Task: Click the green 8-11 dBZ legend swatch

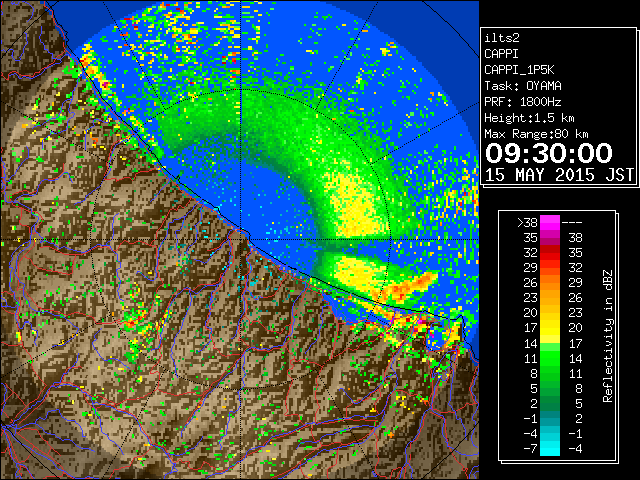Action: point(550,373)
